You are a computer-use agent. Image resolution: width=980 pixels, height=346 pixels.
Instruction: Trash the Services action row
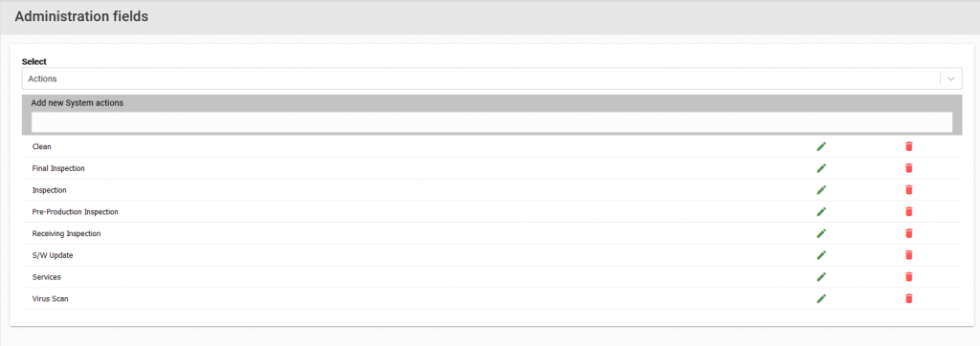coord(909,276)
